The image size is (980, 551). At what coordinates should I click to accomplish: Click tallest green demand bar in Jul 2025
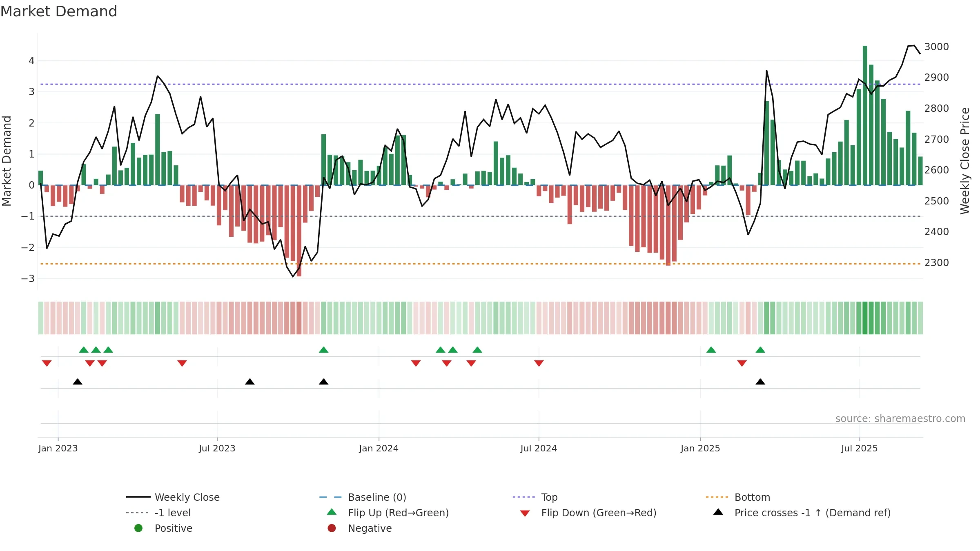click(x=865, y=116)
